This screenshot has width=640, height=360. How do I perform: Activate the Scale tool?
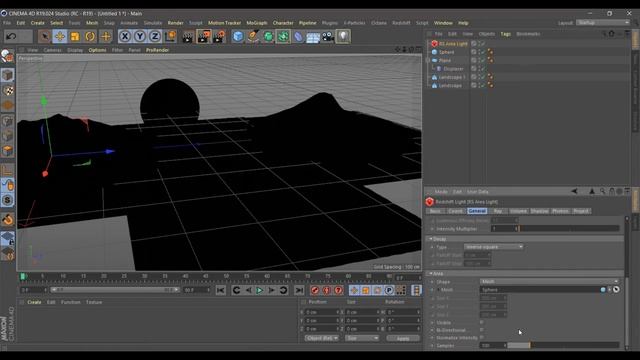(x=75, y=37)
